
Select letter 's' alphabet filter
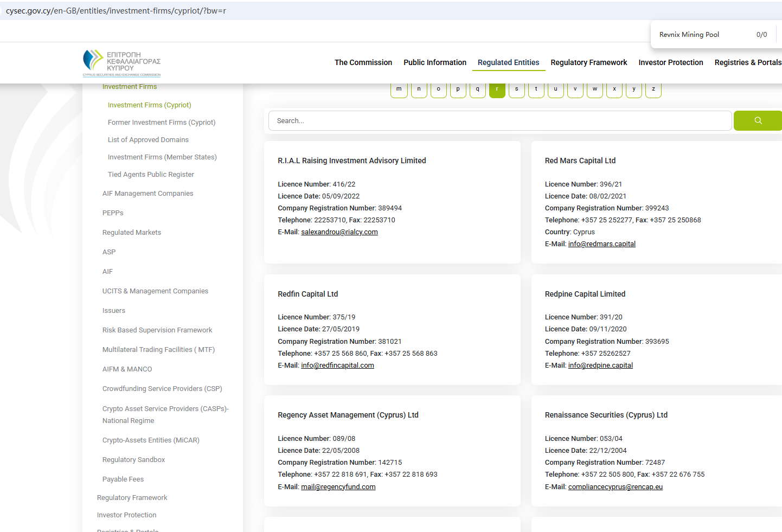516,89
